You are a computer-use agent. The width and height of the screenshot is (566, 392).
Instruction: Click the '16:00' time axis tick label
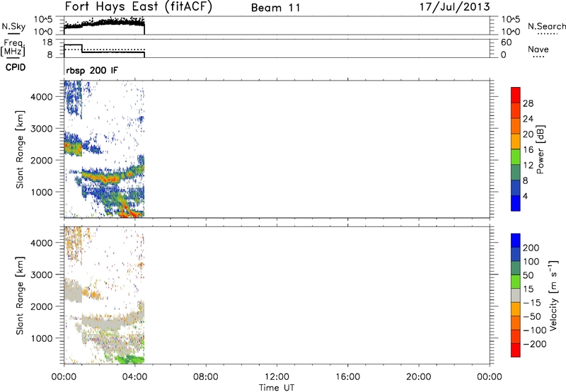(x=347, y=377)
